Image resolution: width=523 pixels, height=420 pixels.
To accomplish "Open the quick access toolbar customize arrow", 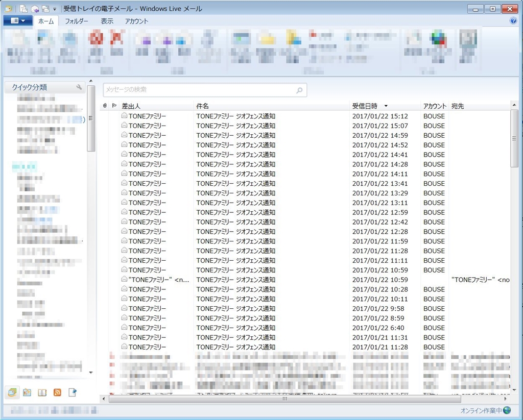I will pyautogui.click(x=54, y=9).
